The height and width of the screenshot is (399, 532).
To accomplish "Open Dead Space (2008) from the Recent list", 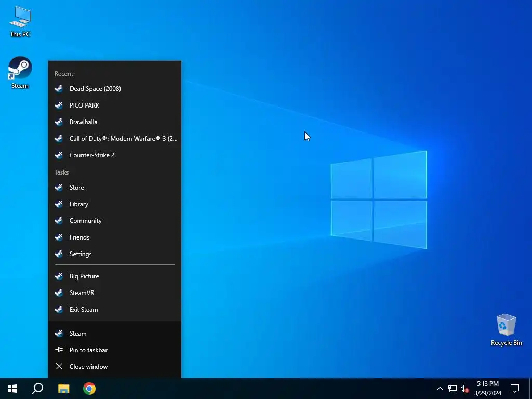I will coord(115,88).
